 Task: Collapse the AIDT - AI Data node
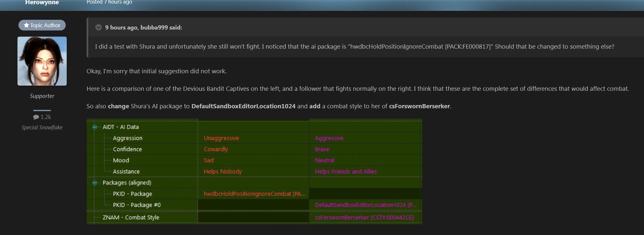click(95, 127)
